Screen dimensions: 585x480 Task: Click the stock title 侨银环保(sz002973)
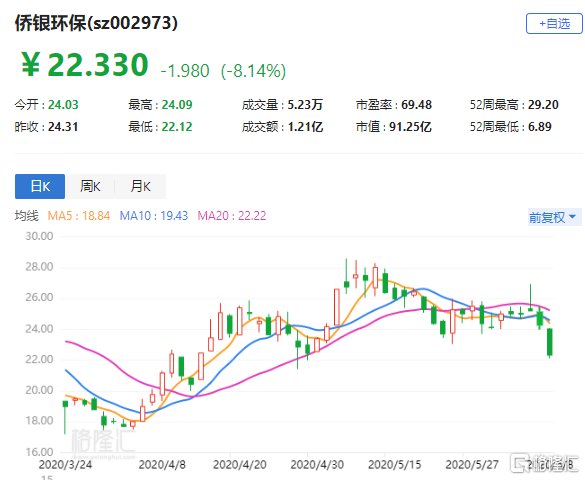(96, 23)
